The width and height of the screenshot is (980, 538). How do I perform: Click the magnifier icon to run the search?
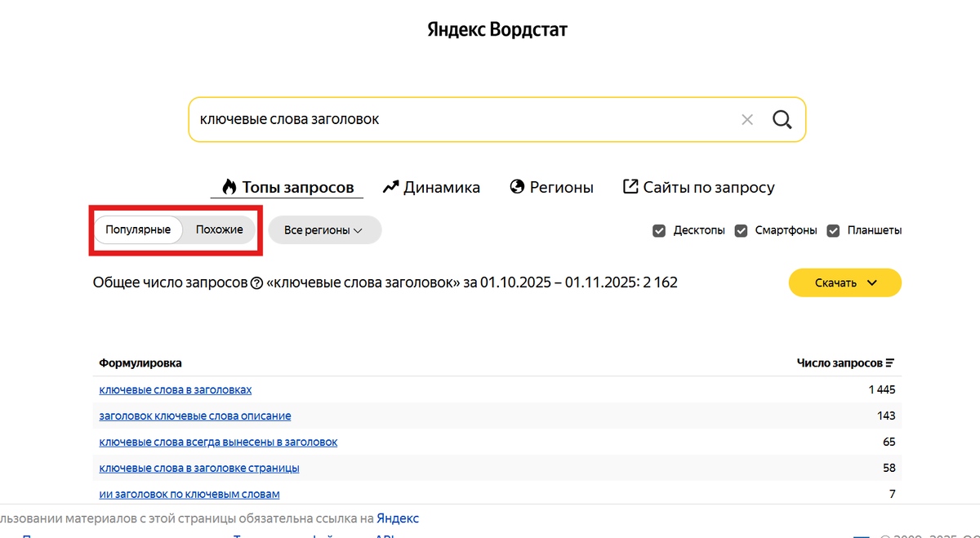(x=782, y=119)
